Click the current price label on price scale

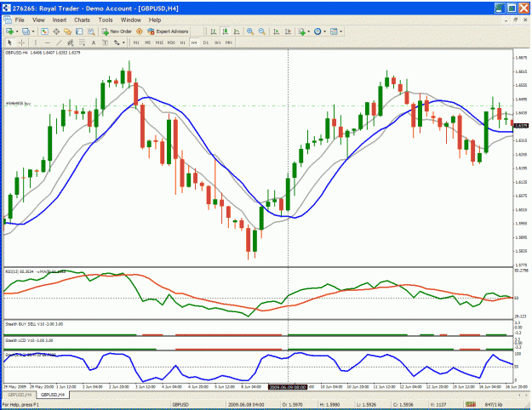tap(521, 126)
